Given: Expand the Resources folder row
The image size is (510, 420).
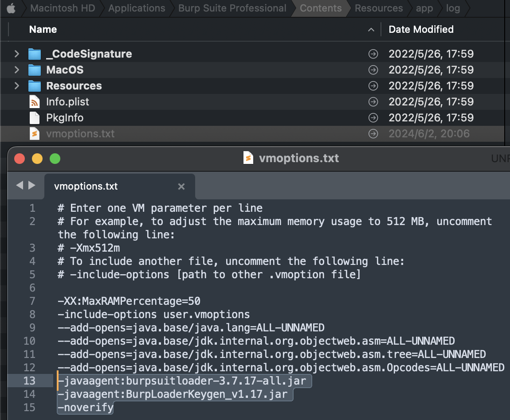Looking at the screenshot, I should coord(16,86).
